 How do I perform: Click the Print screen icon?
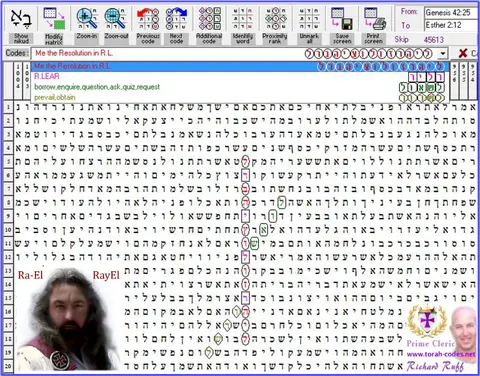(x=375, y=18)
